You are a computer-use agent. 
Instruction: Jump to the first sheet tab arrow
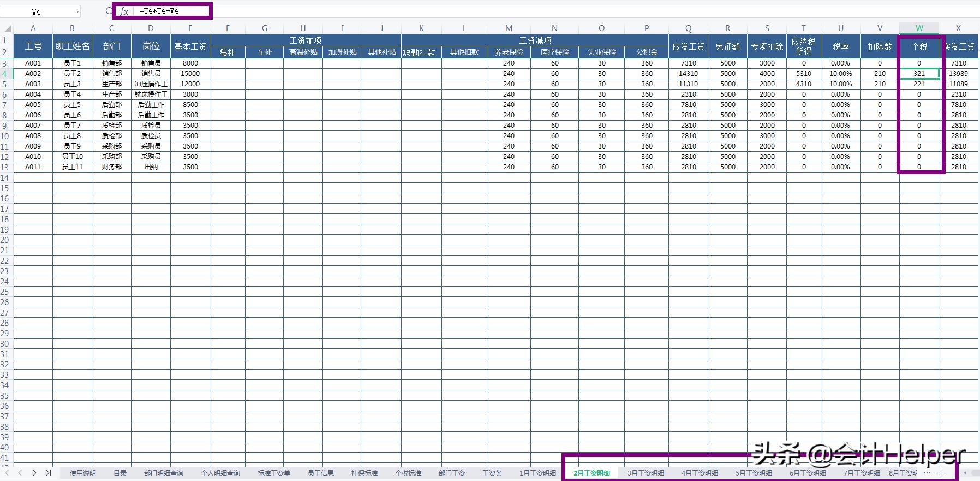[7, 473]
